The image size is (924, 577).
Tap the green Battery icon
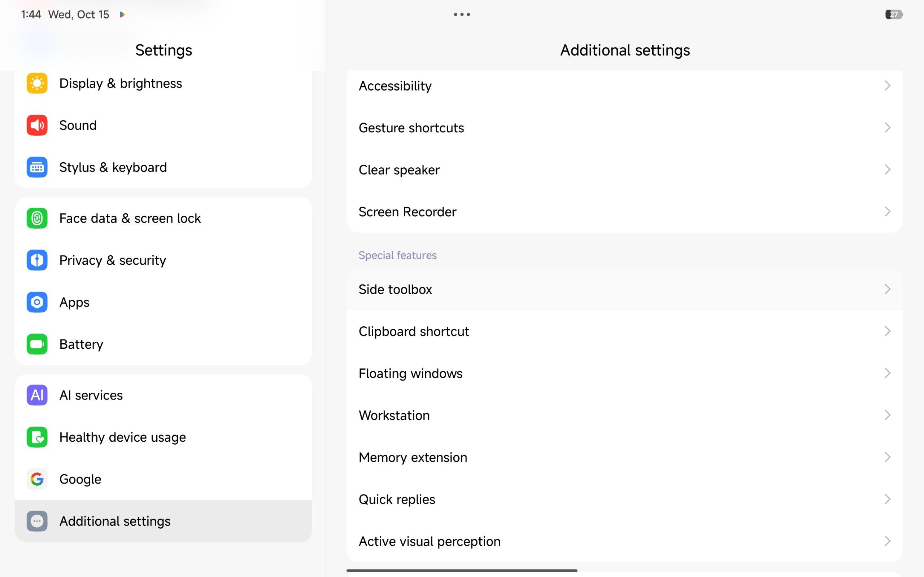[x=37, y=344]
